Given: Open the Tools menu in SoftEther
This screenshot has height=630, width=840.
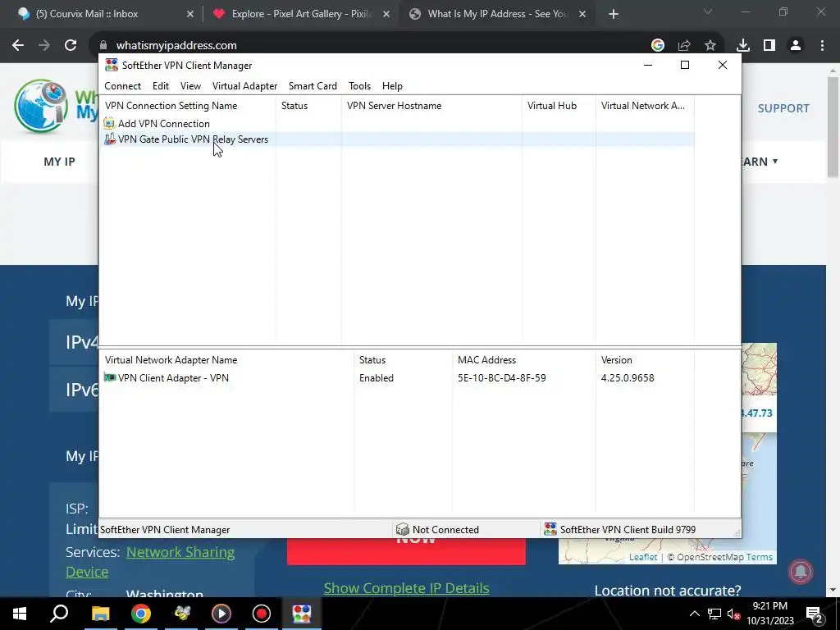Looking at the screenshot, I should 359,86.
